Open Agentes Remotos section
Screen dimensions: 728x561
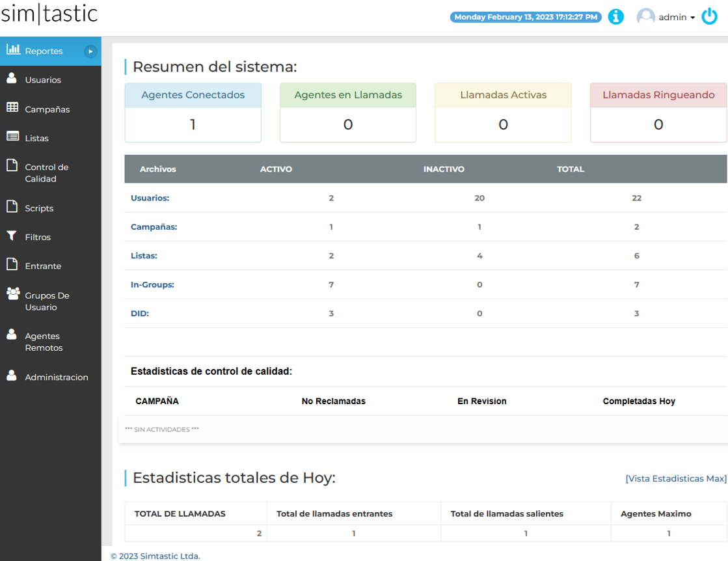(51, 342)
